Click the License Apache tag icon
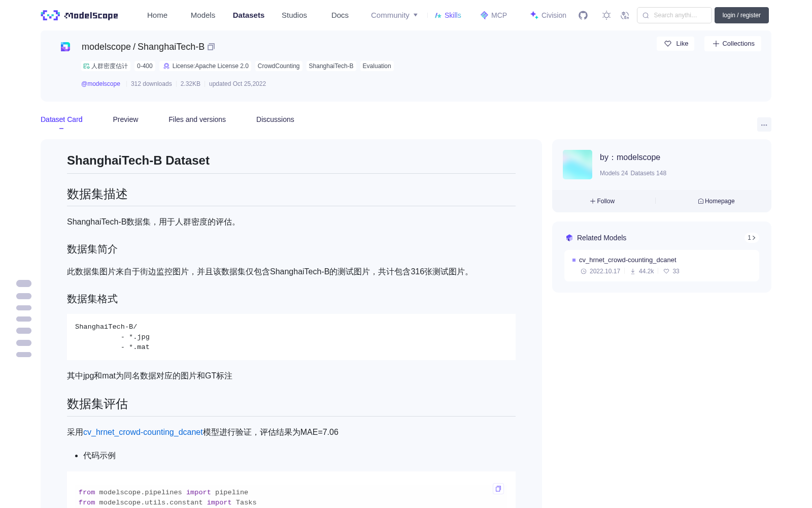The width and height of the screenshot is (812, 508). click(166, 66)
